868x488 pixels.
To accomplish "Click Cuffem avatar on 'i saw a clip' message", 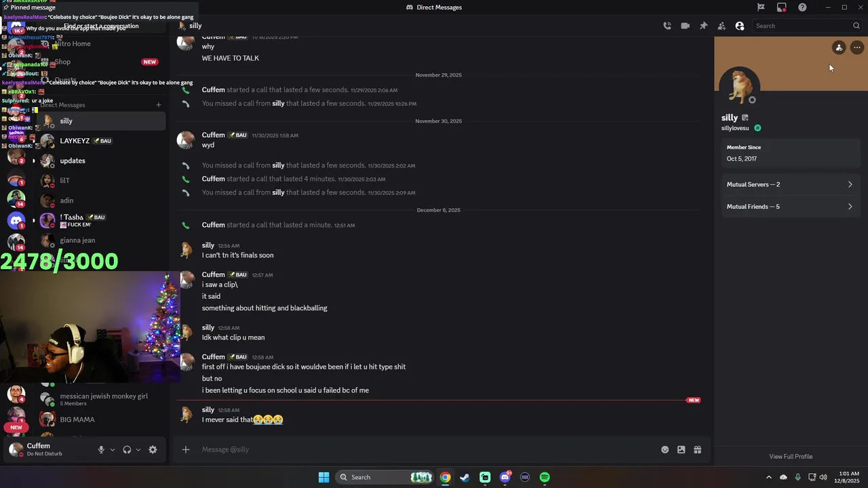I will [x=186, y=279].
